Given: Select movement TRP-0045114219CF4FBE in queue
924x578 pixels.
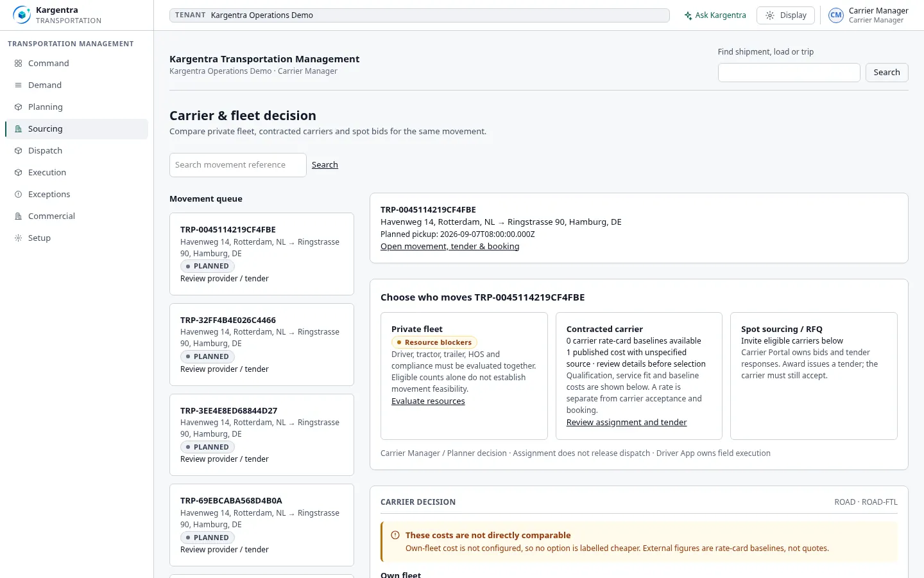Looking at the screenshot, I should (x=262, y=254).
